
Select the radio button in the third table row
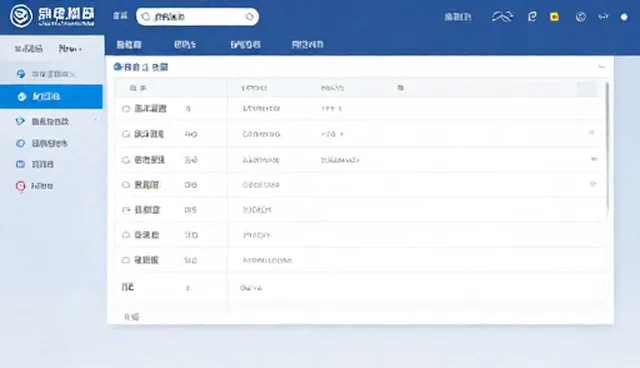click(x=126, y=160)
